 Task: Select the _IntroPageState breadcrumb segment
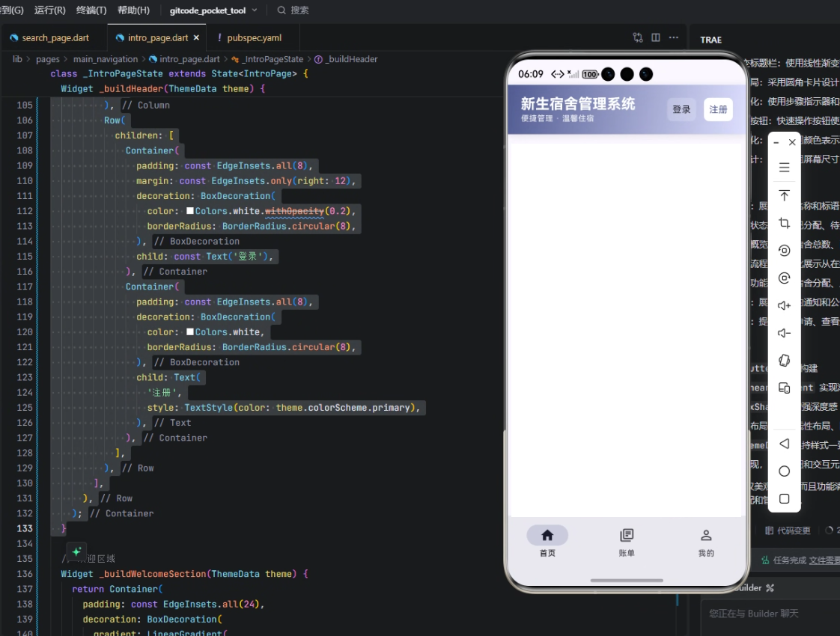267,59
